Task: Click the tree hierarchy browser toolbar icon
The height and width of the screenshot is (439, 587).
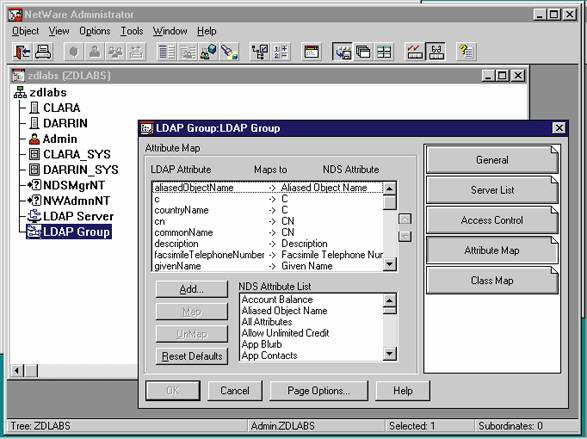Action: [260, 52]
